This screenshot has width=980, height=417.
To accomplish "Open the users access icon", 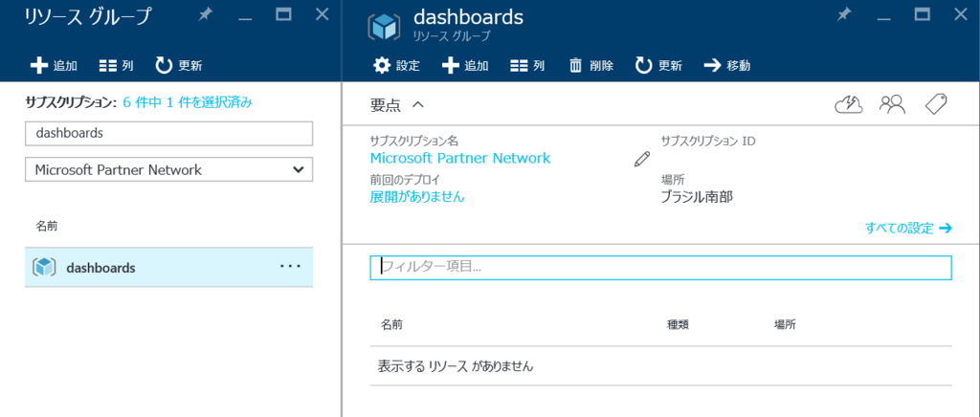I will pyautogui.click(x=893, y=104).
